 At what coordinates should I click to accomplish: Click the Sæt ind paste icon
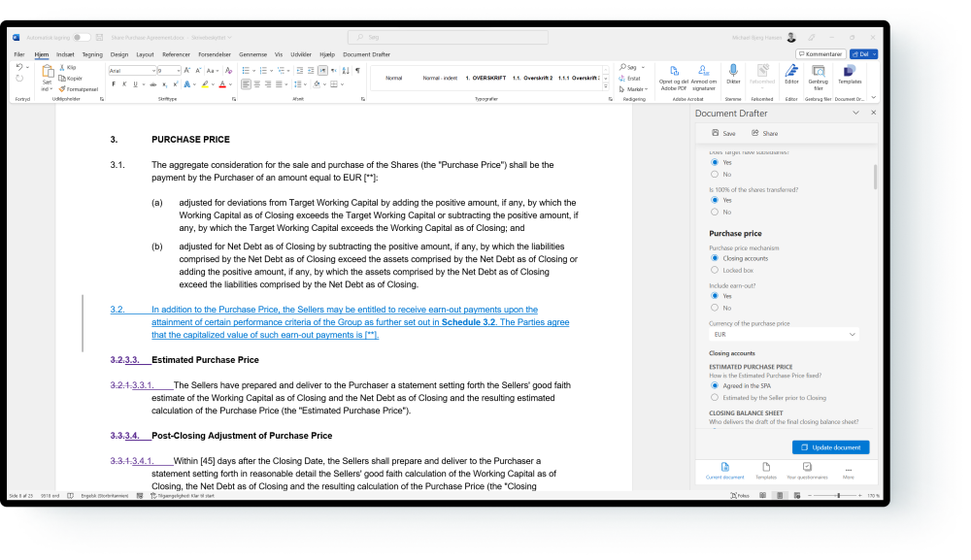tap(47, 73)
